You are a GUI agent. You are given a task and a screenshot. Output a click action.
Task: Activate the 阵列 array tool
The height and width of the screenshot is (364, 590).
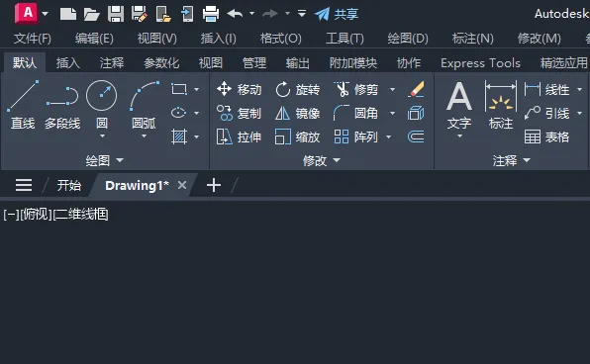(356, 136)
